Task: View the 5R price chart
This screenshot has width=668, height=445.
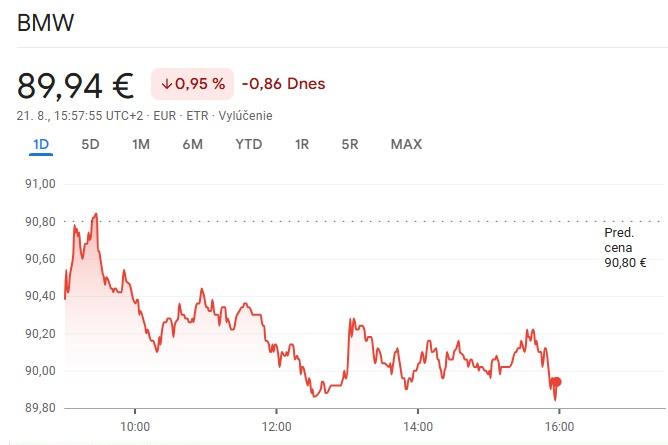Action: pos(349,144)
